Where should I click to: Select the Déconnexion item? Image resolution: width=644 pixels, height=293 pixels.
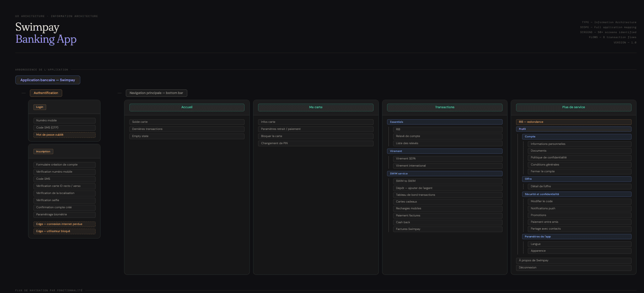[574, 268]
